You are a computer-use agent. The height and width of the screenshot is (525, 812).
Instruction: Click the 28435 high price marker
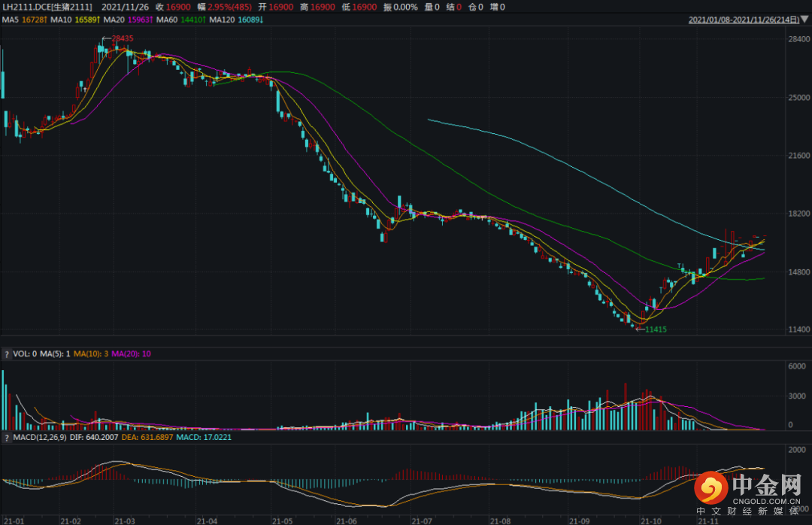[x=121, y=38]
